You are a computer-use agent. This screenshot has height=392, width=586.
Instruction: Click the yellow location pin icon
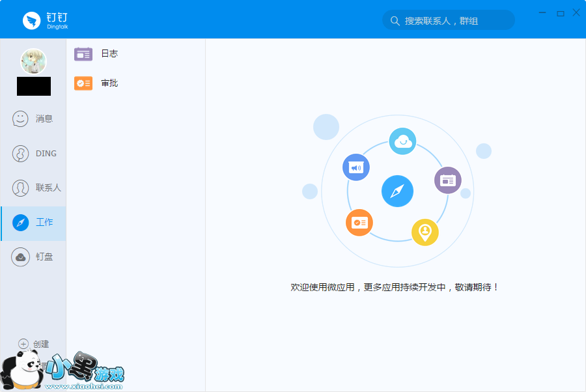coord(425,232)
